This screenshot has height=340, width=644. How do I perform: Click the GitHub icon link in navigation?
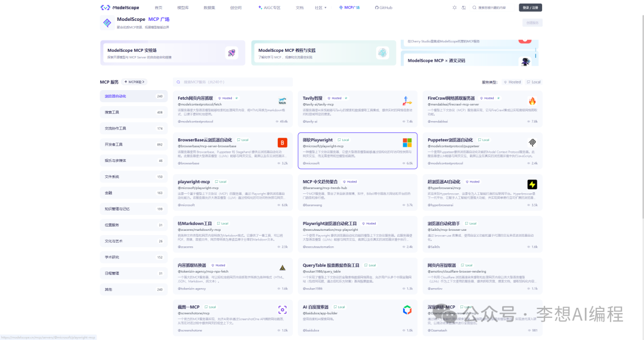pos(383,7)
